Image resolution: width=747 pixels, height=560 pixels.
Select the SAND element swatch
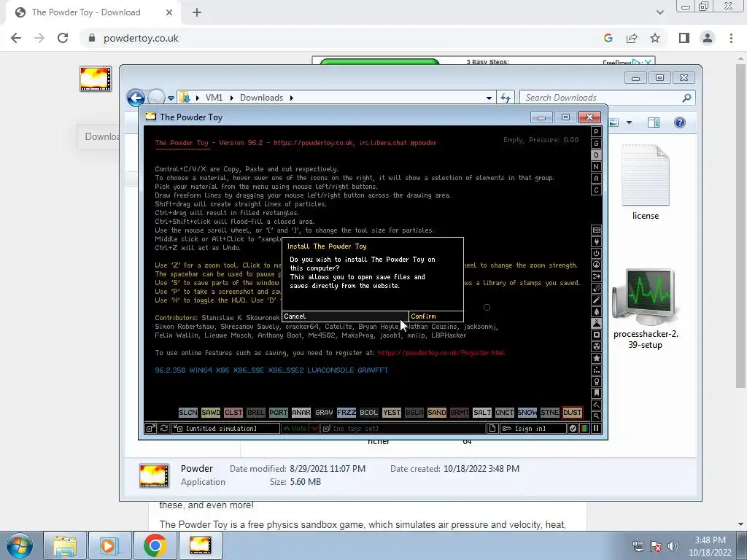click(436, 413)
